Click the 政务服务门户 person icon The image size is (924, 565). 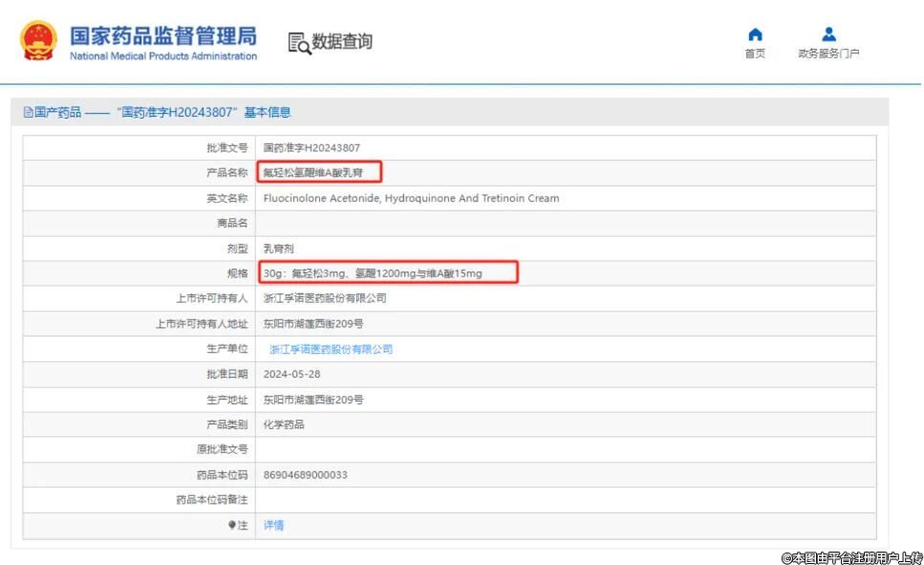828,35
